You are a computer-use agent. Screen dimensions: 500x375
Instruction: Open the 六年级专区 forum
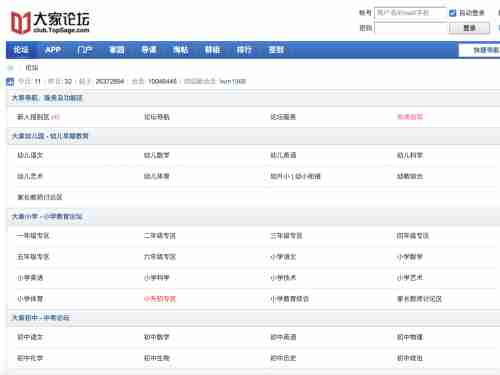click(160, 257)
